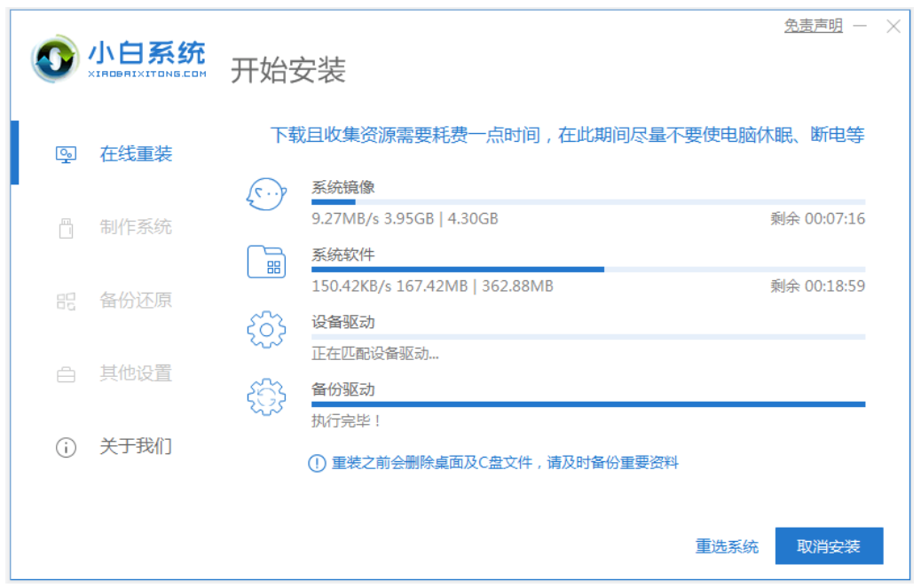Image resolution: width=921 pixels, height=588 pixels.
Task: Click the warning info icon beside 重装之前
Action: pyautogui.click(x=317, y=463)
